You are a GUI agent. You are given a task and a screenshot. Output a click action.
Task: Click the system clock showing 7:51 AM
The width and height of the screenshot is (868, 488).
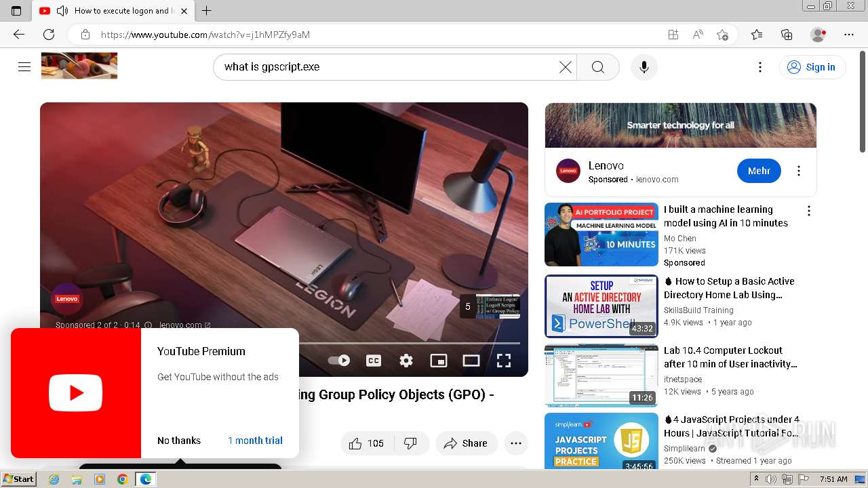[833, 479]
